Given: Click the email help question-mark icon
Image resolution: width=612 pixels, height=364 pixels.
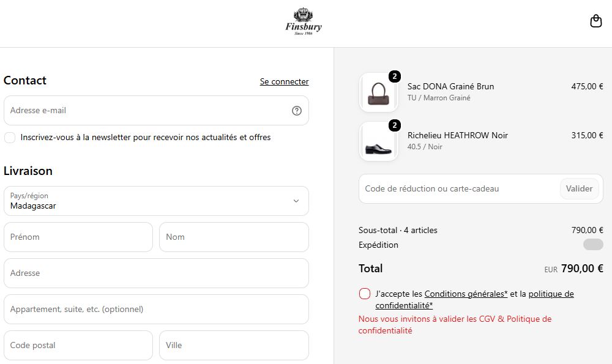Looking at the screenshot, I should coord(297,111).
